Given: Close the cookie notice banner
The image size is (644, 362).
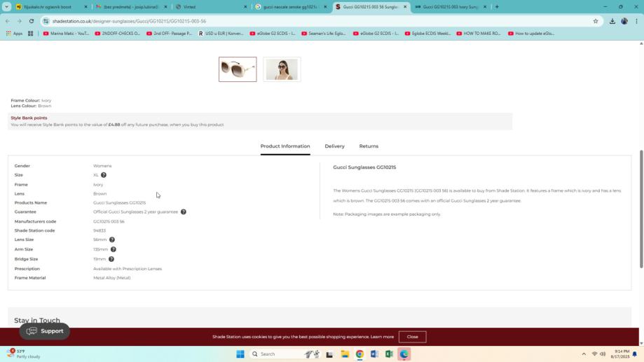Looking at the screenshot, I should point(412,337).
